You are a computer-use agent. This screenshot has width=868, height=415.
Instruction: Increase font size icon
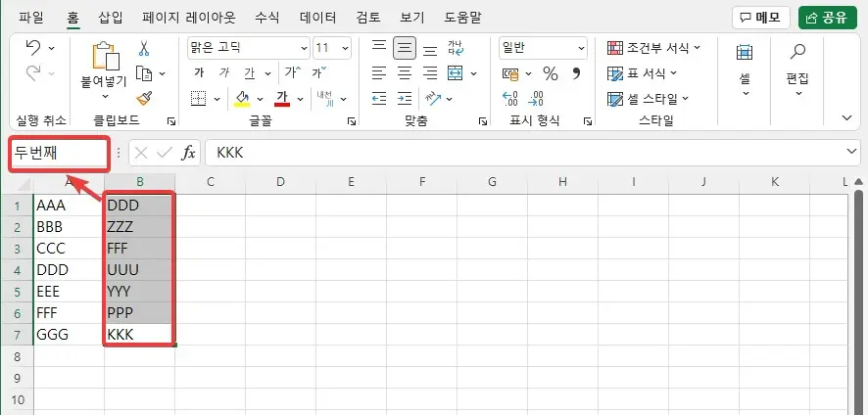point(292,72)
